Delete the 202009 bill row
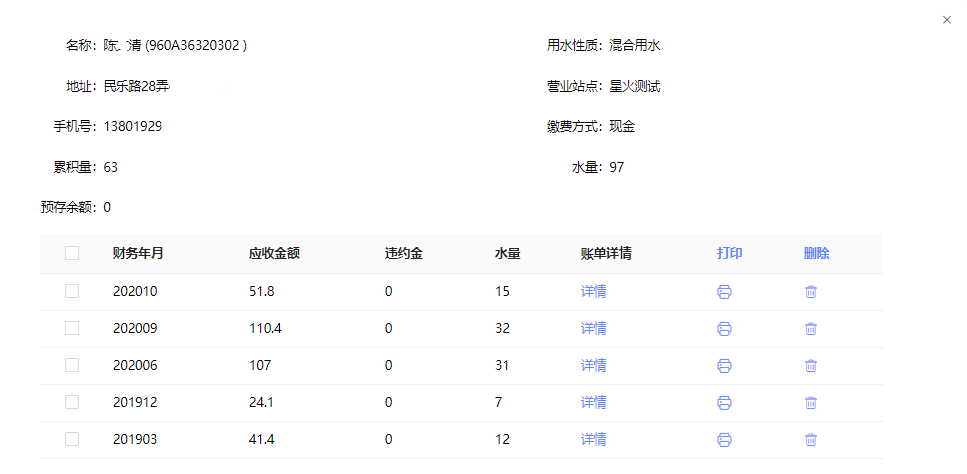Screen dimensions: 967x474 pyautogui.click(x=811, y=329)
